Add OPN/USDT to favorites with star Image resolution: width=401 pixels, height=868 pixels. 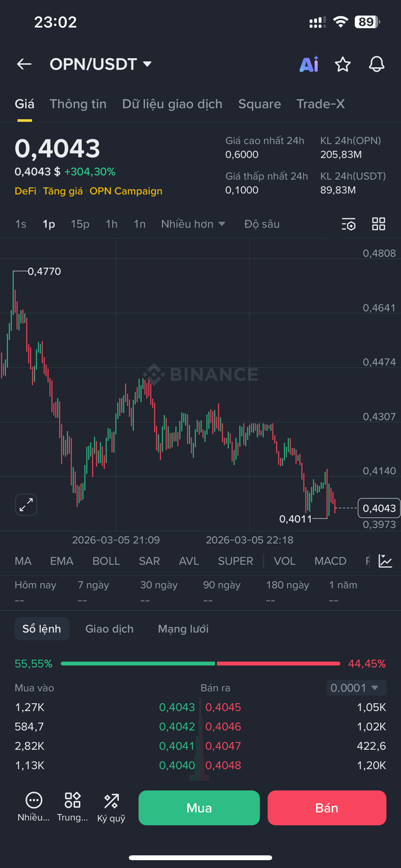tap(343, 64)
